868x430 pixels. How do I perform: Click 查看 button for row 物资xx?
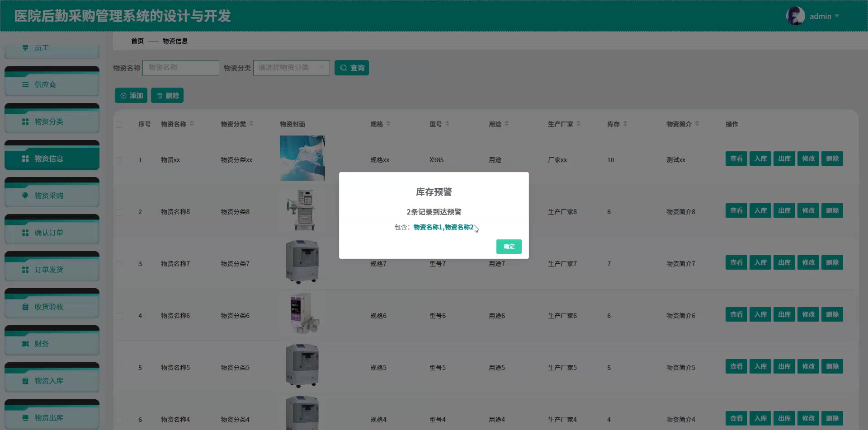[736, 159]
